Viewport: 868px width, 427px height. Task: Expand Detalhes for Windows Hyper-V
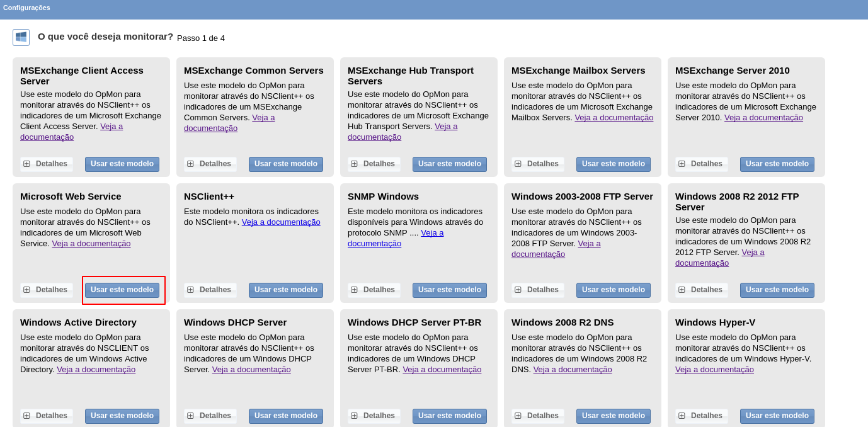point(701,416)
